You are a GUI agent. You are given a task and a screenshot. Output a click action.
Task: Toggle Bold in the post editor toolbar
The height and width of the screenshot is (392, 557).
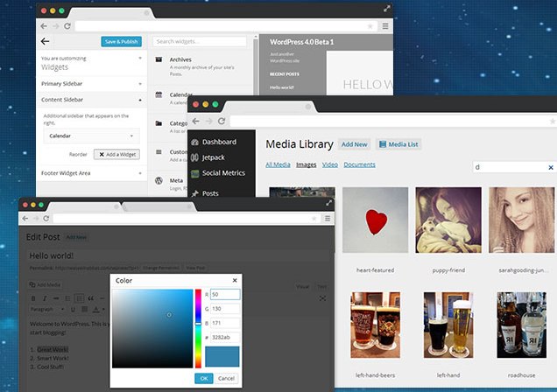click(x=33, y=298)
